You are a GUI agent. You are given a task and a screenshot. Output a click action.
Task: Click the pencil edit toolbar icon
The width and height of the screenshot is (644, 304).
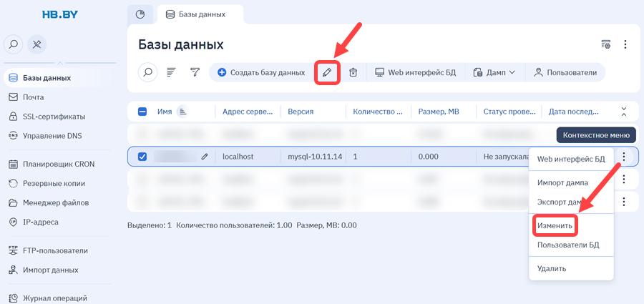coord(327,73)
